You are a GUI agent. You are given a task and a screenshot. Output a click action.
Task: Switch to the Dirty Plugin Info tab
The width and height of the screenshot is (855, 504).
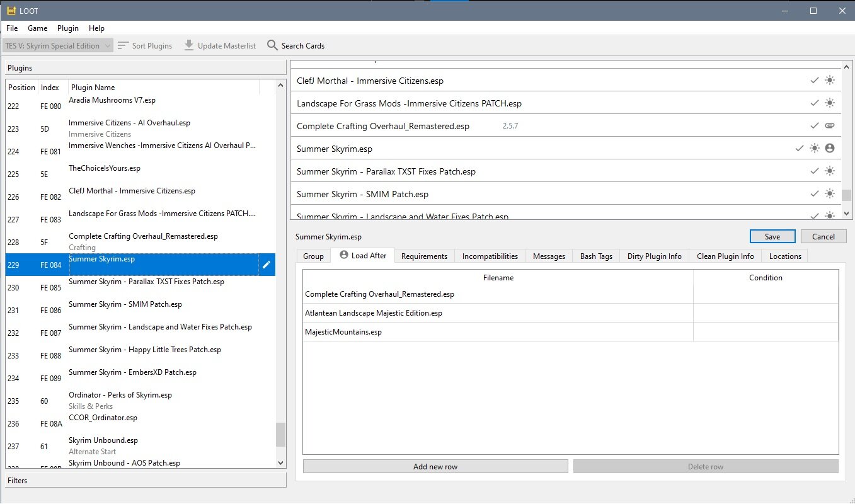click(x=654, y=256)
